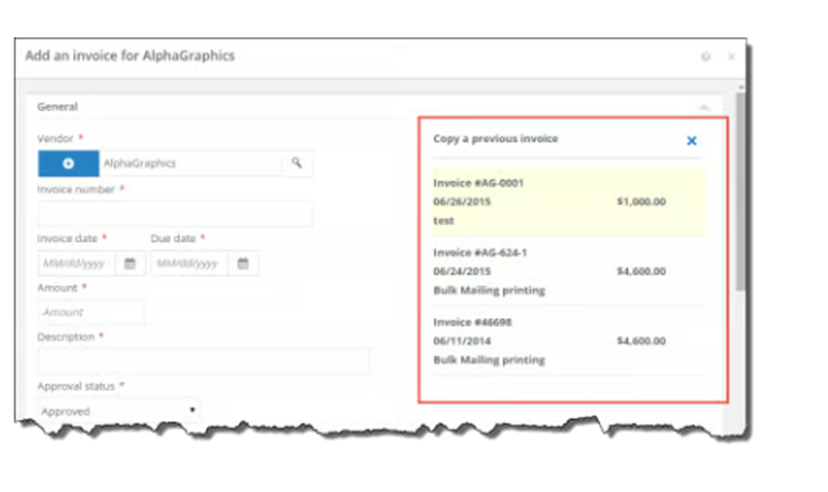This screenshot has width=828, height=492.
Task: Click the Invoice date text field
Action: [x=77, y=263]
